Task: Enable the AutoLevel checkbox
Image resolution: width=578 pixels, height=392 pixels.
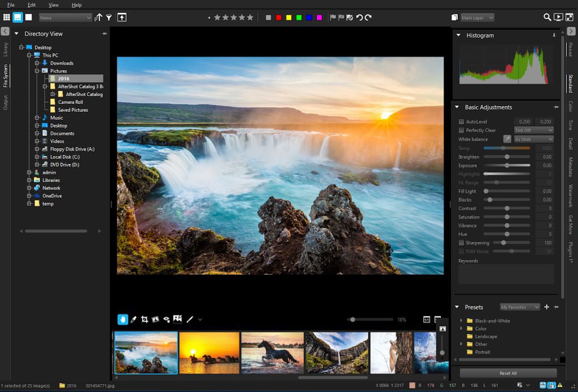Action: (461, 122)
